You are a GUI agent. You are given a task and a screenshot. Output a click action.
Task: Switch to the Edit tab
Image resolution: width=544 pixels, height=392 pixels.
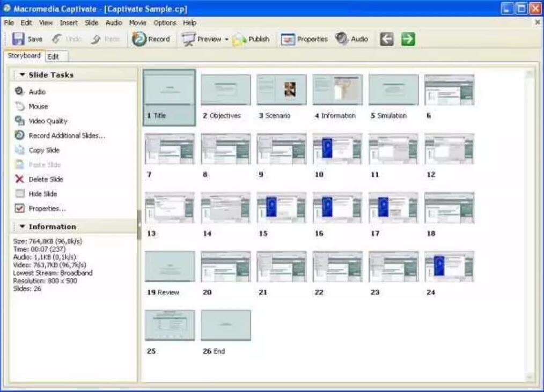pyautogui.click(x=56, y=56)
